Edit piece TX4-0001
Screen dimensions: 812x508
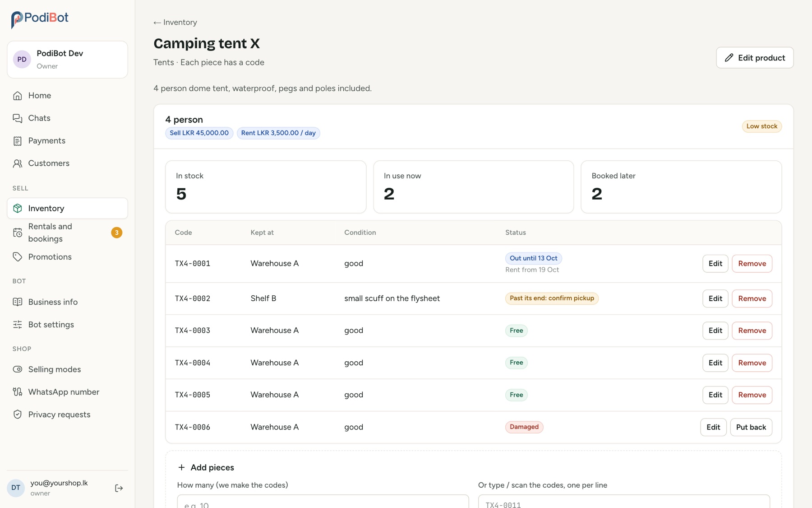coord(715,263)
